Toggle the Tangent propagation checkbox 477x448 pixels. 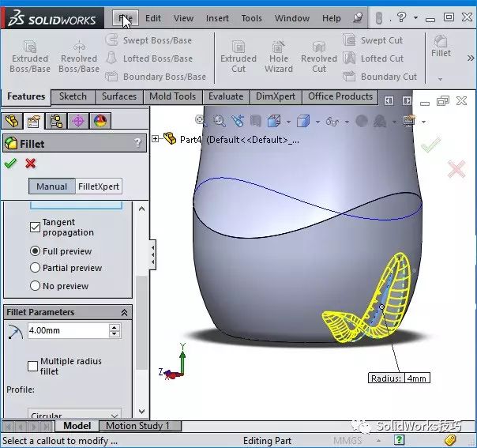tap(35, 227)
